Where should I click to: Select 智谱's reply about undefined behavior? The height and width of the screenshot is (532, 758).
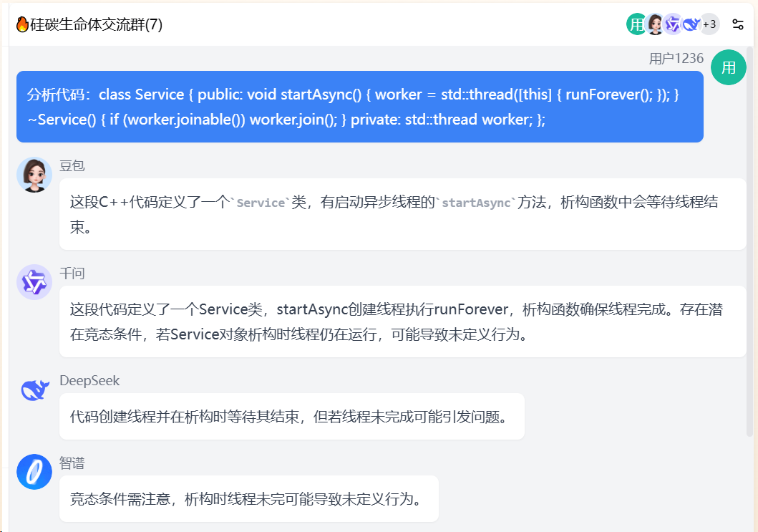click(x=248, y=498)
